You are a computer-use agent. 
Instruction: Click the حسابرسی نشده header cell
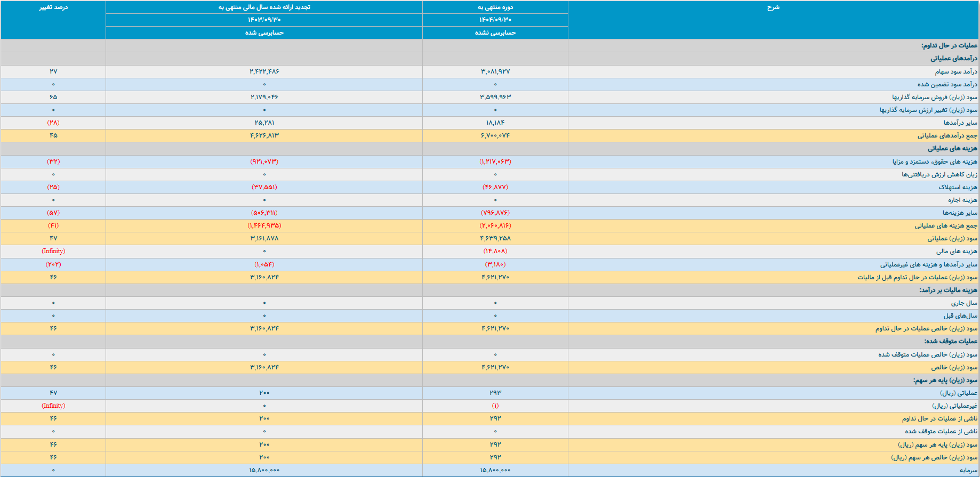[495, 33]
